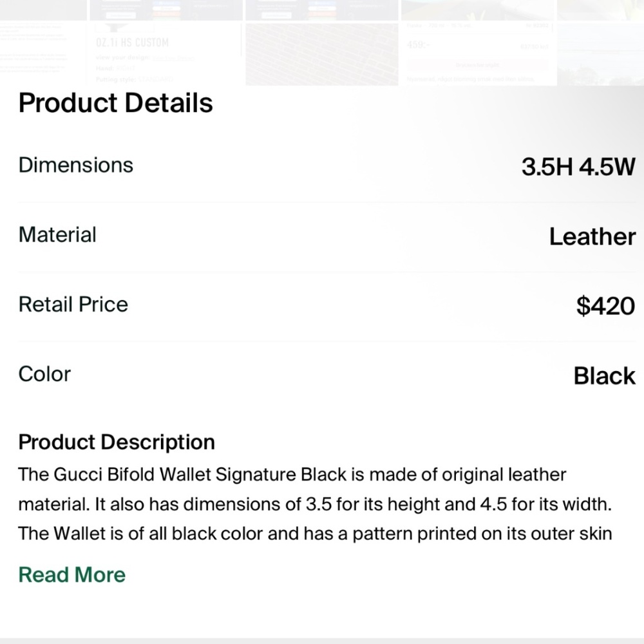Select the Material row label
The width and height of the screenshot is (644, 644).
click(x=57, y=234)
